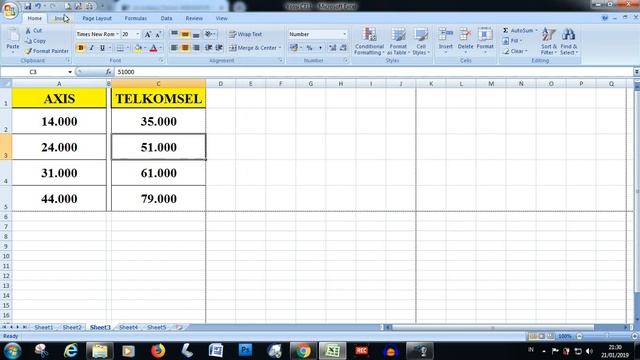Apply yellow fill color bucket
The height and width of the screenshot is (360, 640).
click(x=138, y=48)
